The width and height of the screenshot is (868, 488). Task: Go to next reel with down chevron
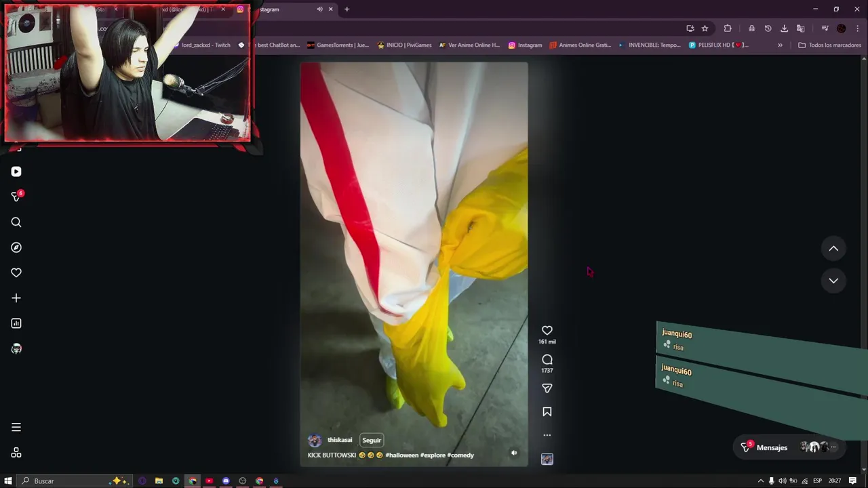[x=833, y=281]
